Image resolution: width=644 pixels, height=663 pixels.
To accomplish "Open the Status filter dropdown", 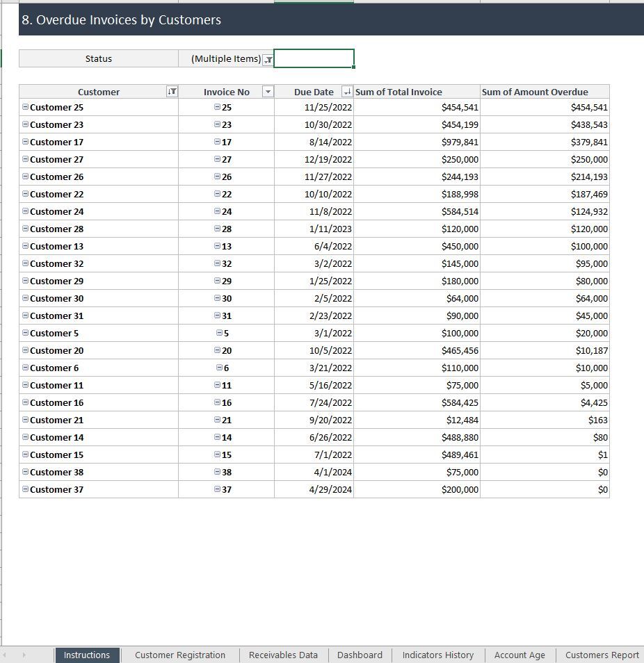I will (268, 60).
